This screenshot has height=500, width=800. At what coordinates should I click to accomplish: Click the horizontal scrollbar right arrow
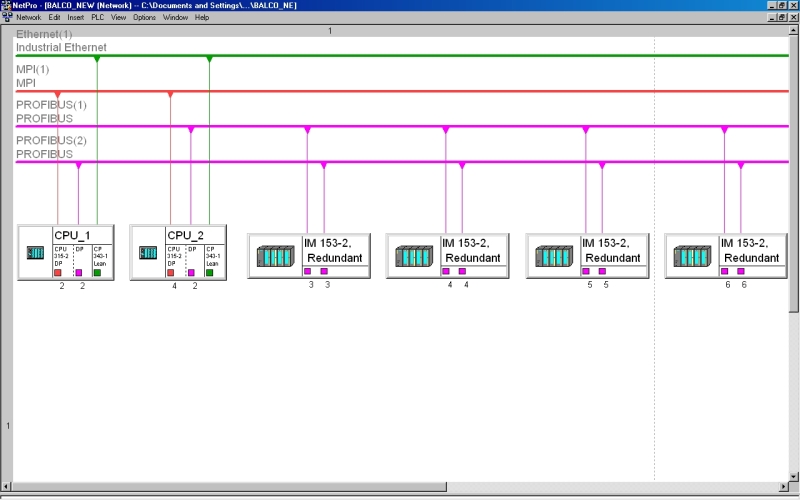tap(783, 487)
